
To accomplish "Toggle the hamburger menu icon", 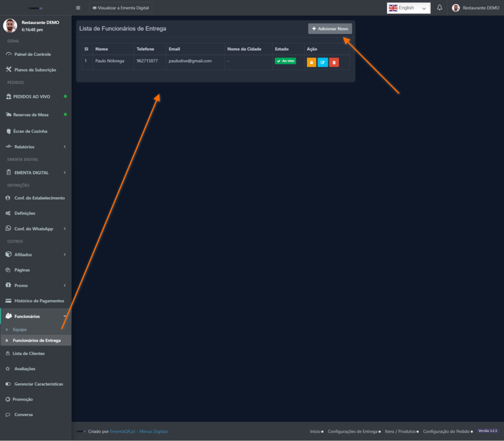I will (78, 8).
